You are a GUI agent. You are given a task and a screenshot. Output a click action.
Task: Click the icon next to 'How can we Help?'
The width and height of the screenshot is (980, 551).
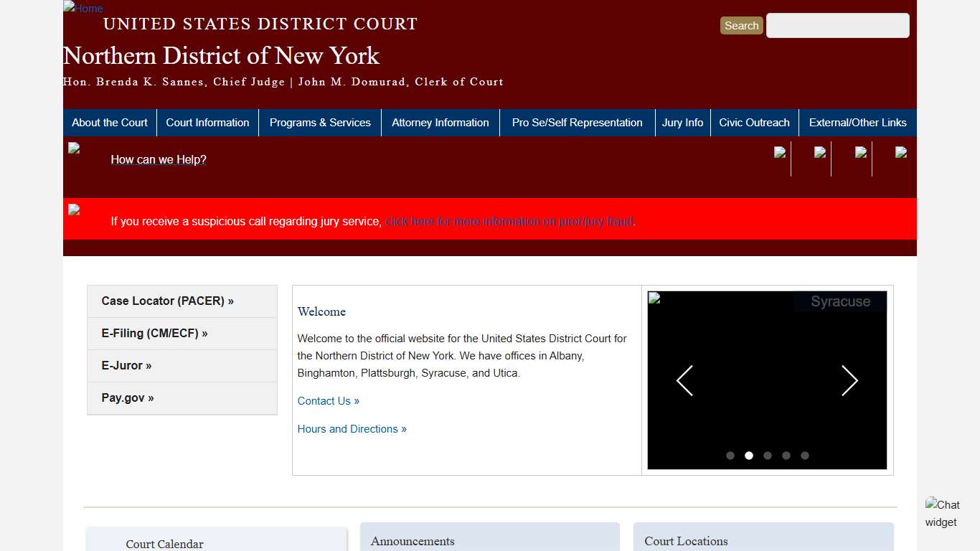coord(74,148)
